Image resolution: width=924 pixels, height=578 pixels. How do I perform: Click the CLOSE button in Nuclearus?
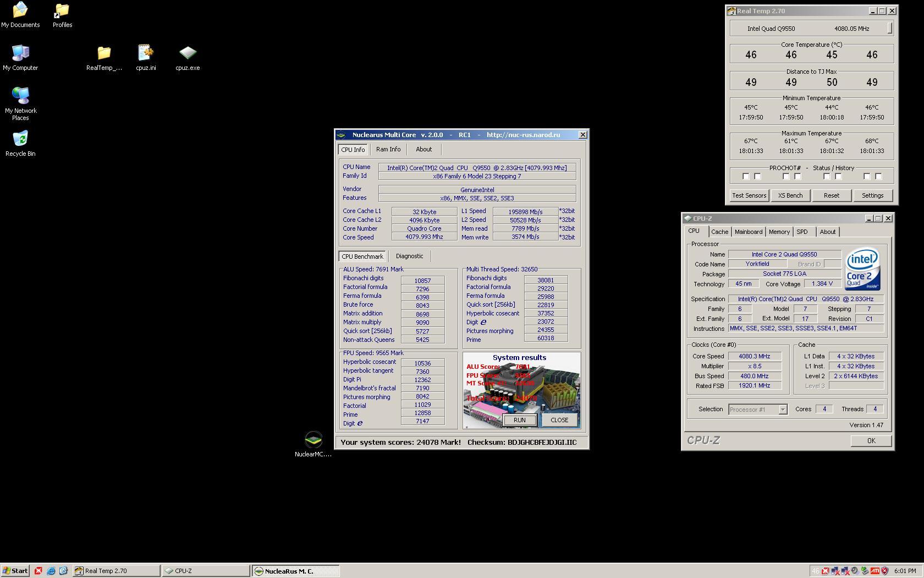559,420
